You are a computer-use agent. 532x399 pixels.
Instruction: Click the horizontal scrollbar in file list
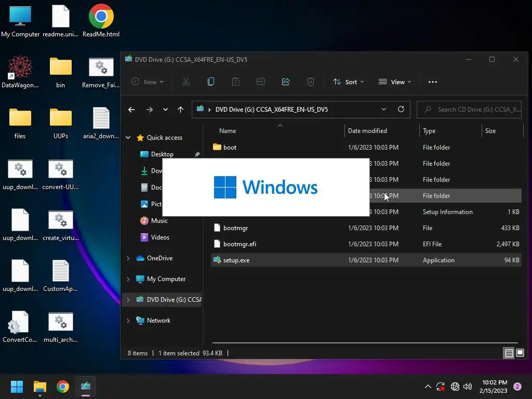(365, 343)
